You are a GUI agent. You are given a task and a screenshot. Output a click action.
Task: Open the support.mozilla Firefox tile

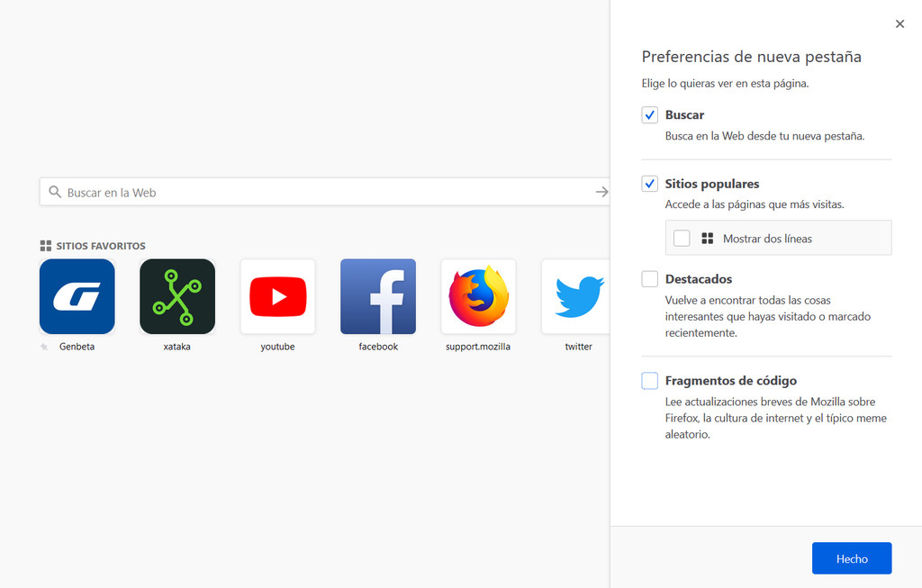tap(478, 296)
